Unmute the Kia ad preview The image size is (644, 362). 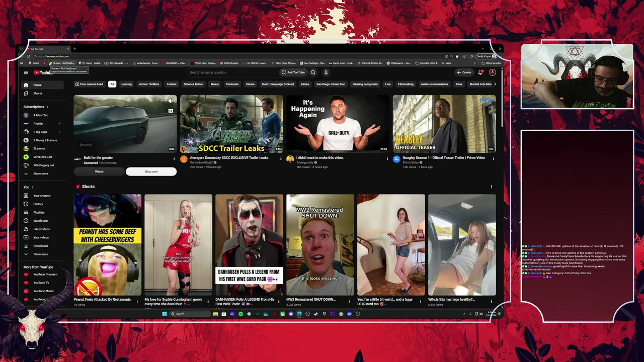(171, 101)
